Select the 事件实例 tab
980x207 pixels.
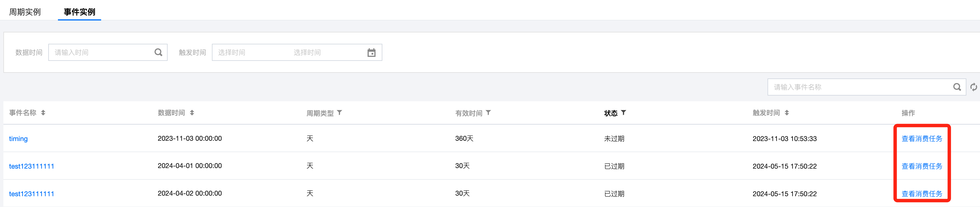79,12
